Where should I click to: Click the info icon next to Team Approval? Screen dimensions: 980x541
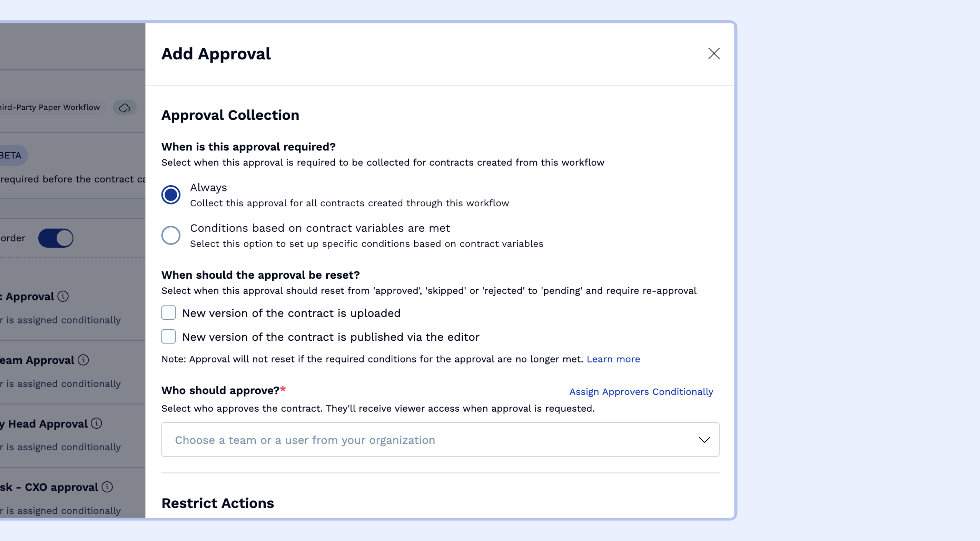click(83, 360)
